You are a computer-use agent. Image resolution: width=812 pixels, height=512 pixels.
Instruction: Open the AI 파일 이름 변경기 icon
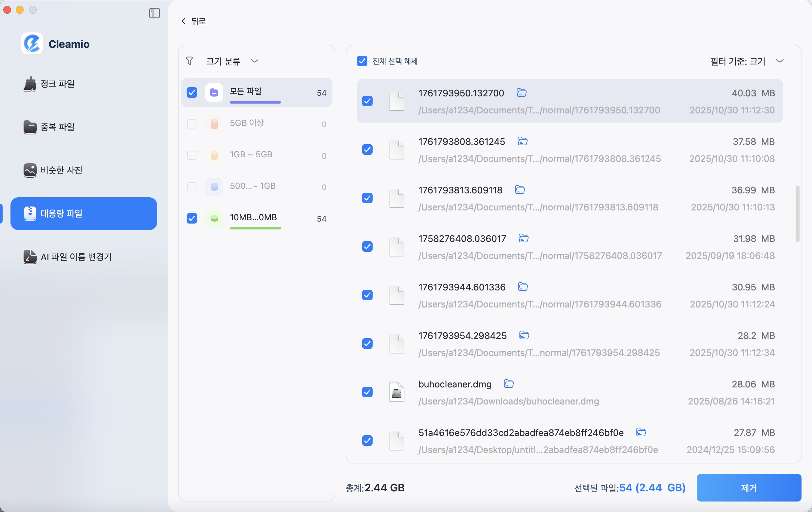click(30, 257)
